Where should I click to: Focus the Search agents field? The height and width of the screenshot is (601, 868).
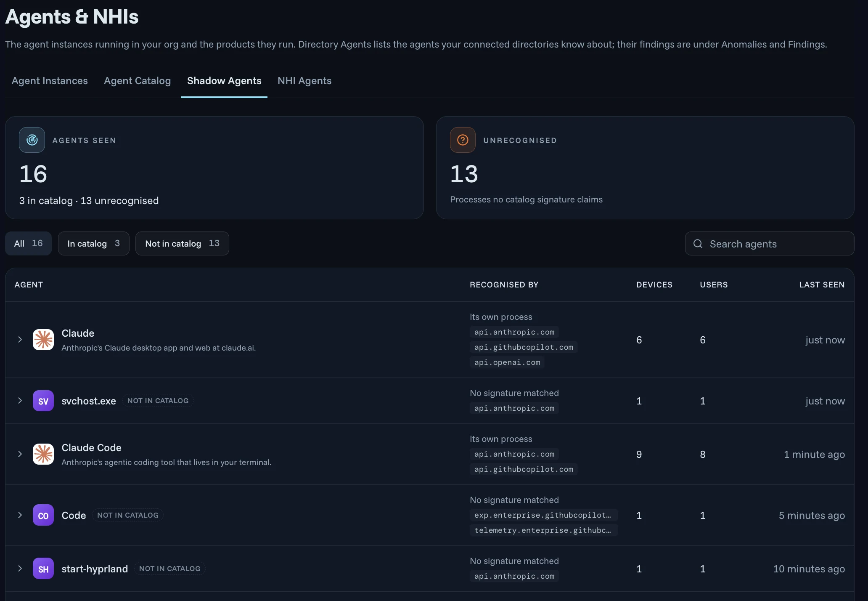pos(770,244)
